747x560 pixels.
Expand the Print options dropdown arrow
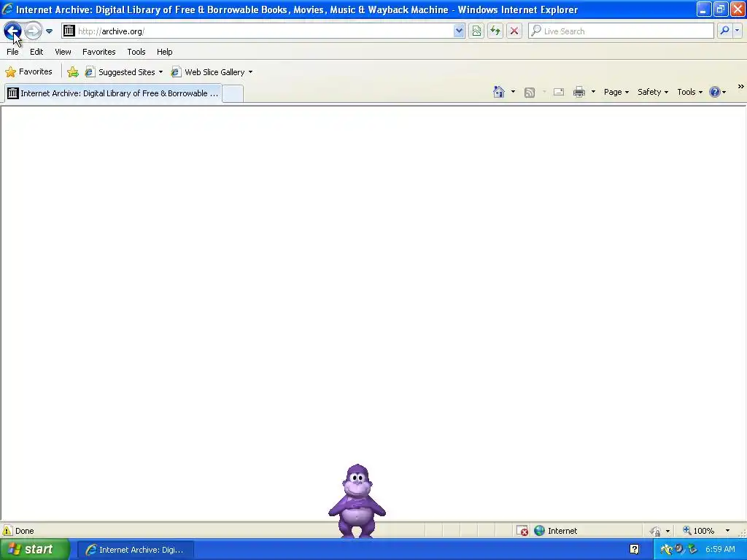pyautogui.click(x=593, y=92)
